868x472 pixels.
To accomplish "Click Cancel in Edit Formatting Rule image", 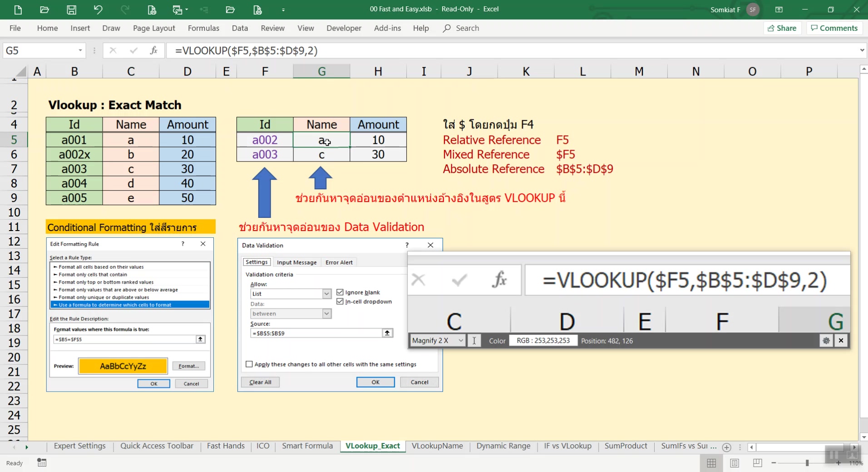I will click(191, 383).
